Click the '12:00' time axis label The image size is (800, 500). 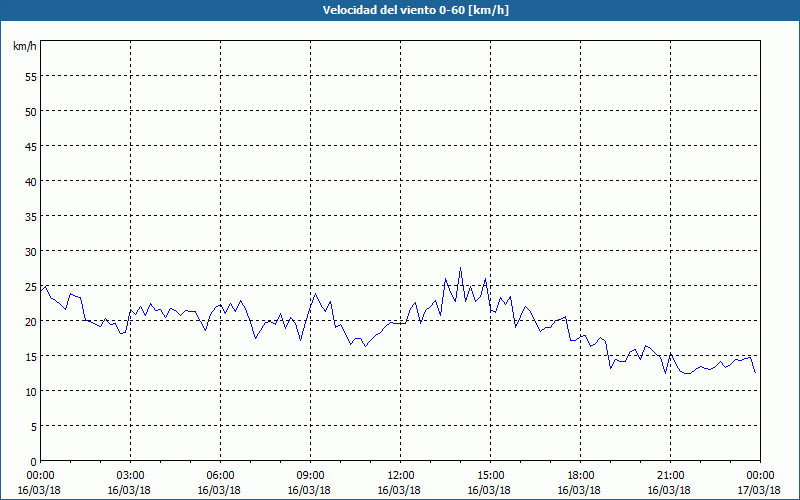tap(401, 476)
